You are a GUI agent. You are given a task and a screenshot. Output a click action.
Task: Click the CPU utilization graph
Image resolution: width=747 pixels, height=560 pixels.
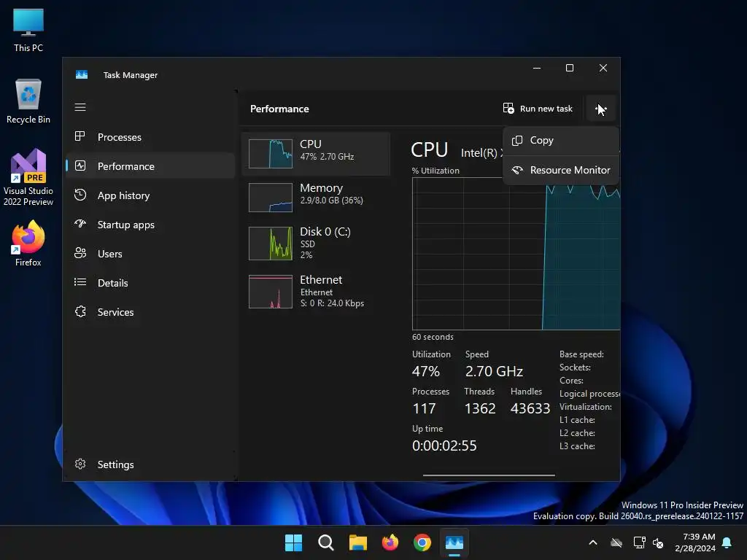click(x=516, y=253)
